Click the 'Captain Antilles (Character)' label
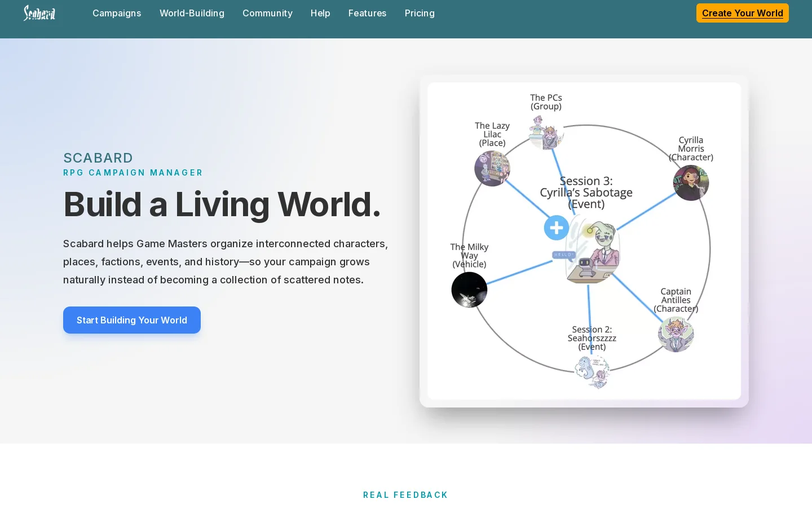Viewport: 812px width, 508px height. [676, 300]
